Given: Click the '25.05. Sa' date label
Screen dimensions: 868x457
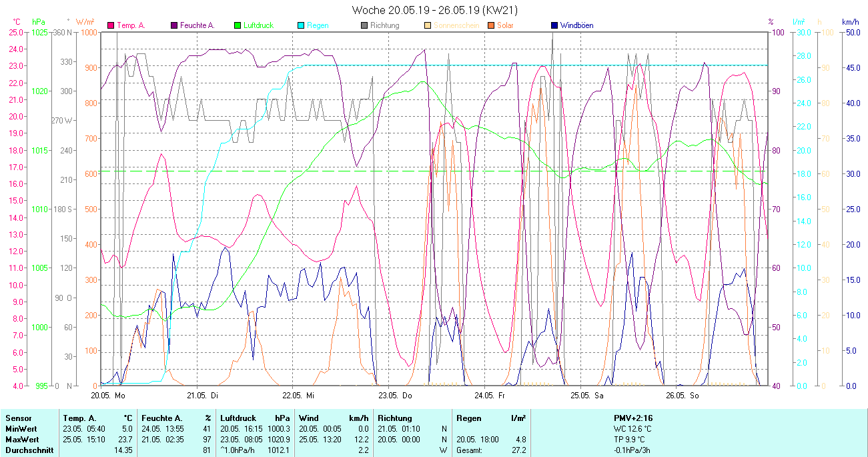Looking at the screenshot, I should [586, 395].
